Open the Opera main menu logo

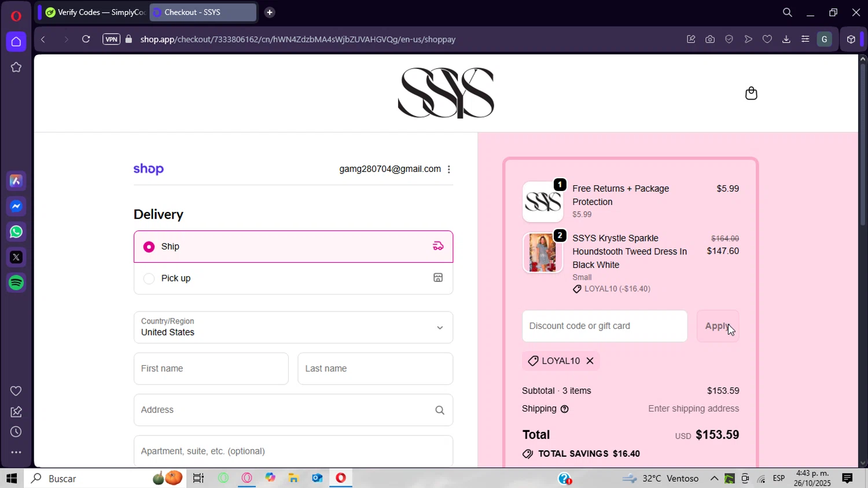[x=16, y=16]
